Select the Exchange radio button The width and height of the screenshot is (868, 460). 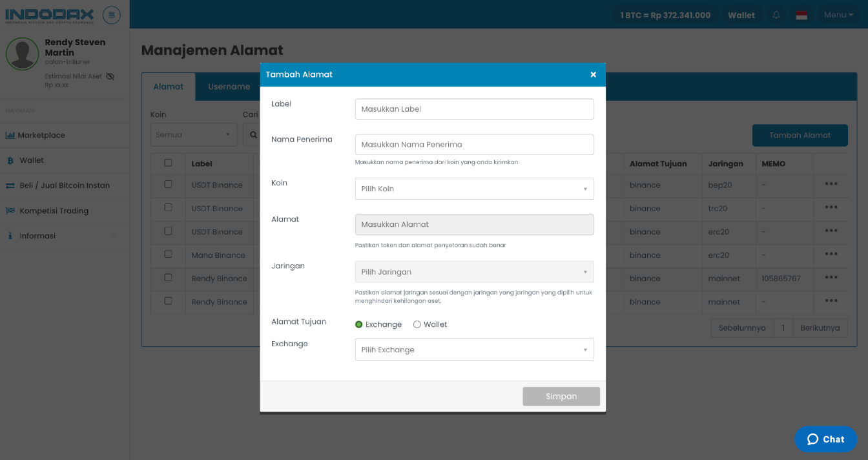pos(359,324)
